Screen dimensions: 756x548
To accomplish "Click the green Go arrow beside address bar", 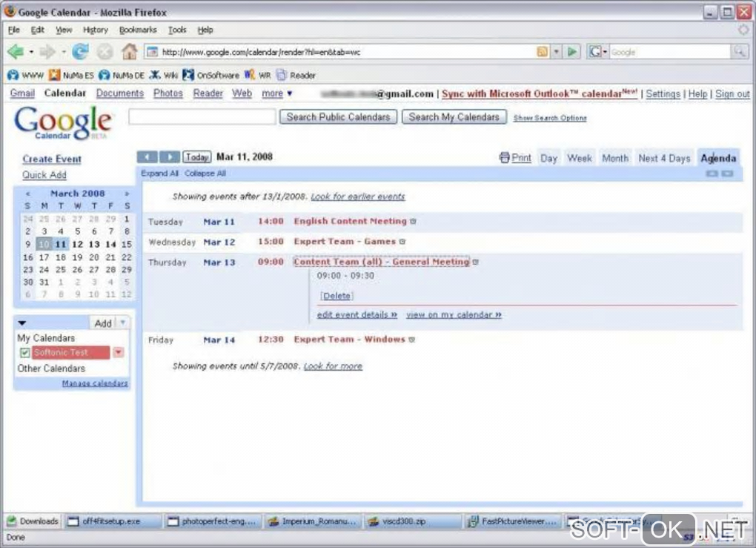I will [x=572, y=52].
